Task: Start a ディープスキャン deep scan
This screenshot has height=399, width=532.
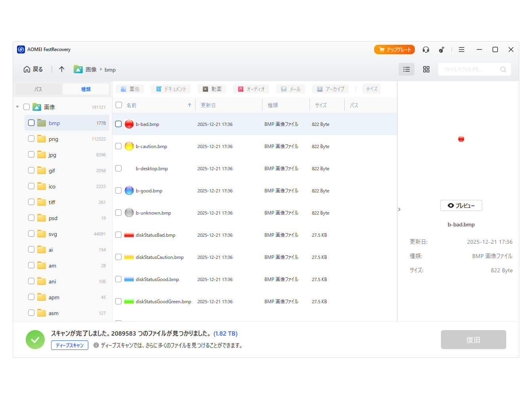Action: click(x=70, y=345)
